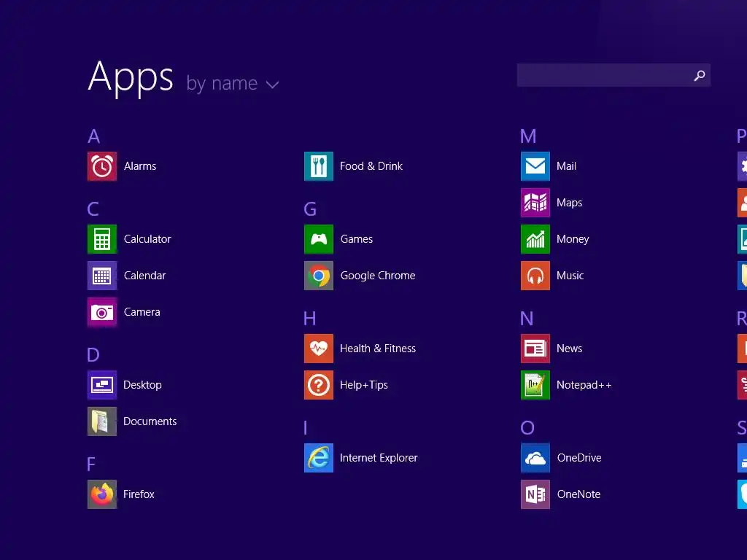Viewport: 747px width, 560px height.
Task: Launch Calculator via its green icon
Action: 102,239
